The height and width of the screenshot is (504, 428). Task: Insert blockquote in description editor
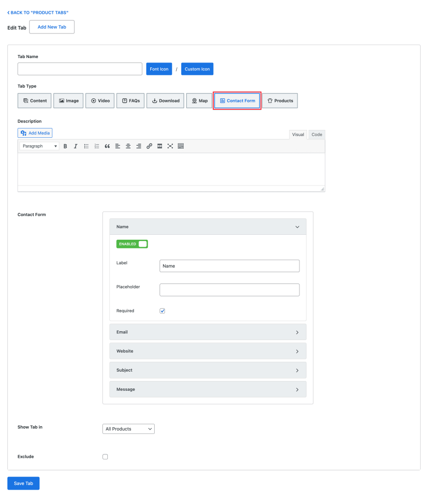point(107,146)
